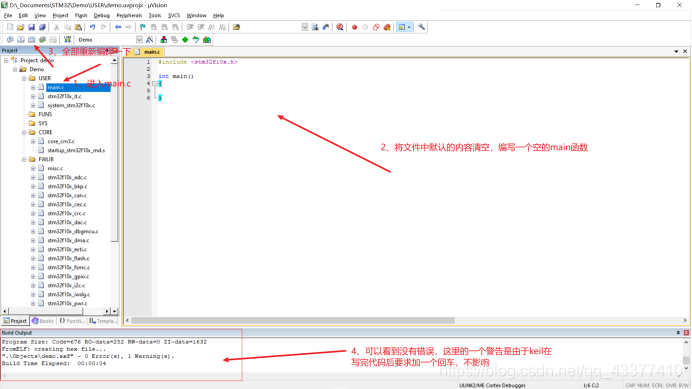Screen dimensions: 692x389
Task: Indent the selected text using the toolbar icon
Action: (x=190, y=27)
